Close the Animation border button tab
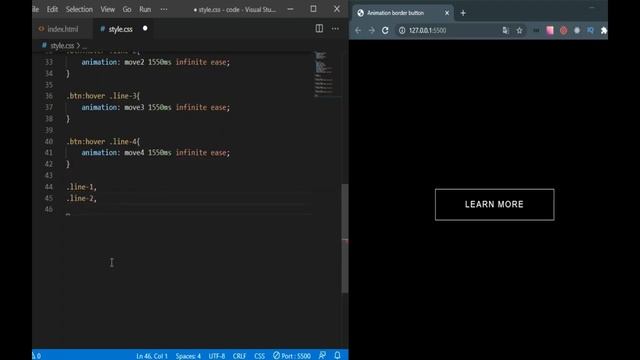 [447, 13]
